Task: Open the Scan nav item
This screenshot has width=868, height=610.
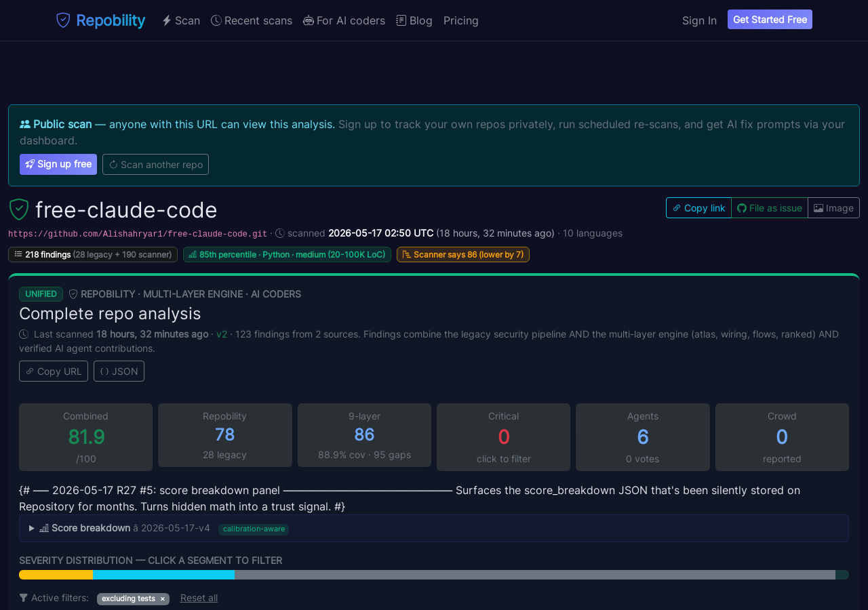Action: coord(181,20)
